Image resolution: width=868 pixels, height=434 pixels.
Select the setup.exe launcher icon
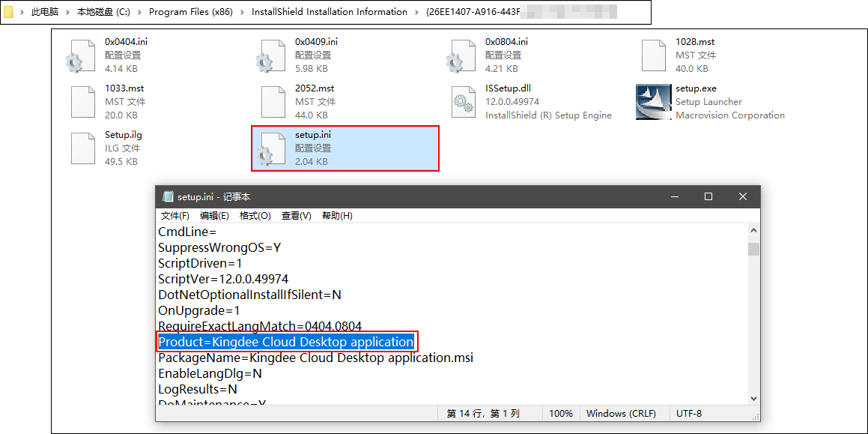click(x=652, y=102)
